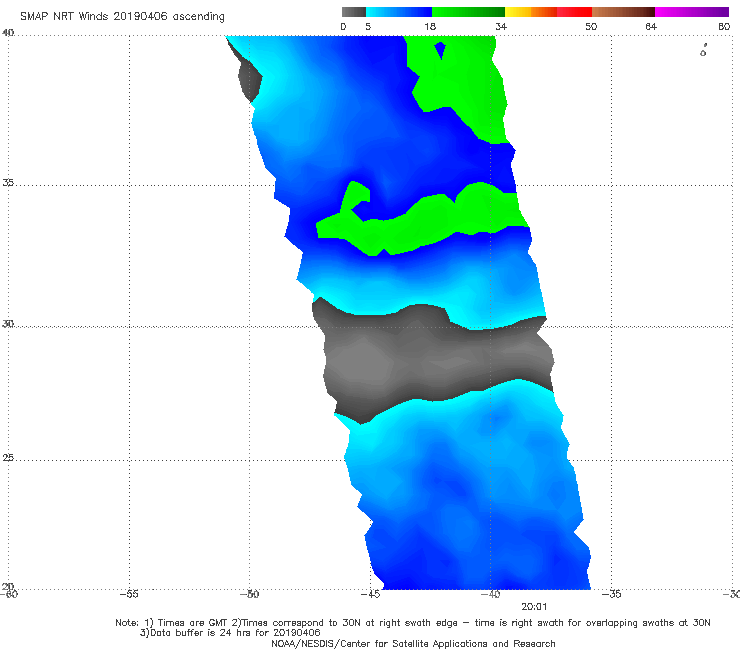Click the 'NOAA/NESDIS/Center for Satellite Applications' credit line
Image resolution: width=740 pixels, height=650 pixels.
(x=413, y=643)
